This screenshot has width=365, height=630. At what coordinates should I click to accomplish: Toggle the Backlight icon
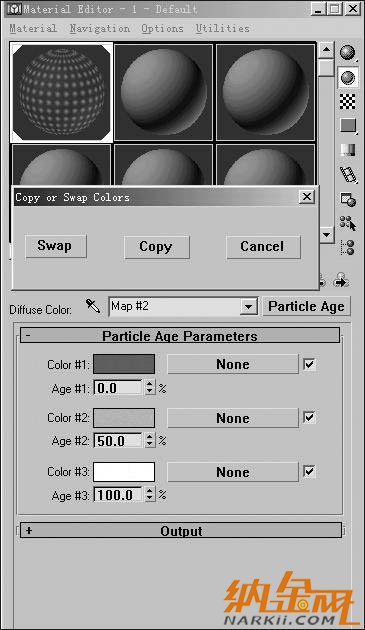[348, 78]
